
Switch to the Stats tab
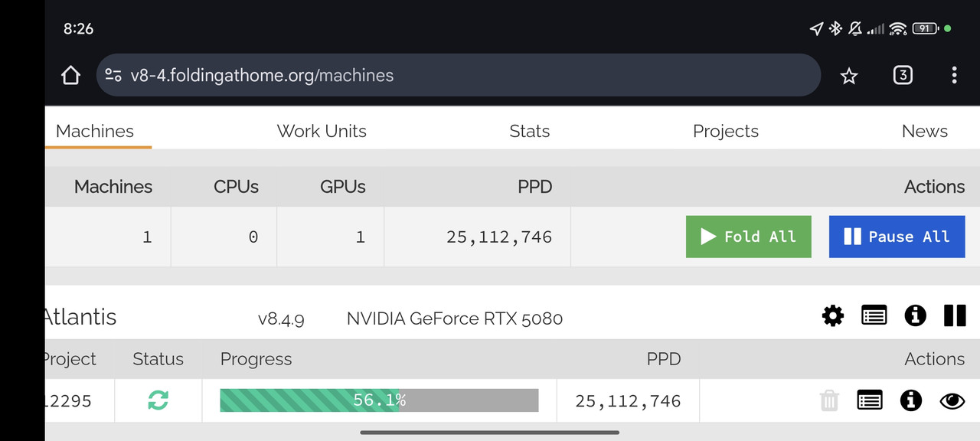click(530, 131)
